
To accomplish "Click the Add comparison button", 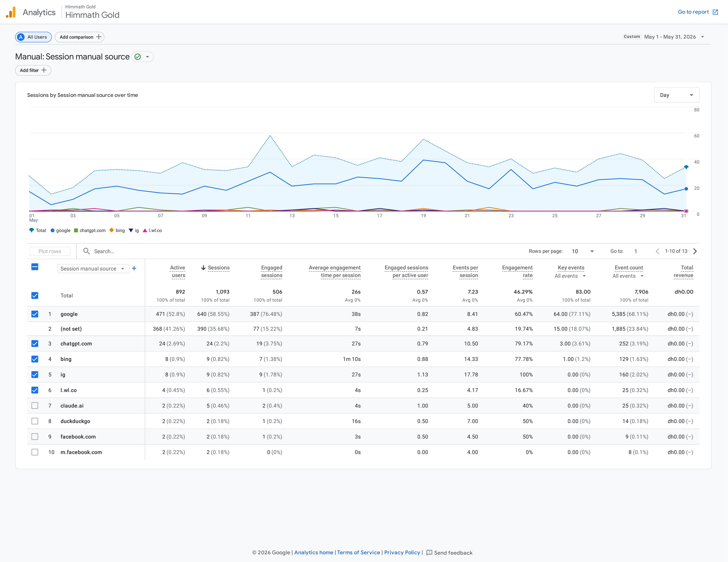I will pyautogui.click(x=80, y=37).
